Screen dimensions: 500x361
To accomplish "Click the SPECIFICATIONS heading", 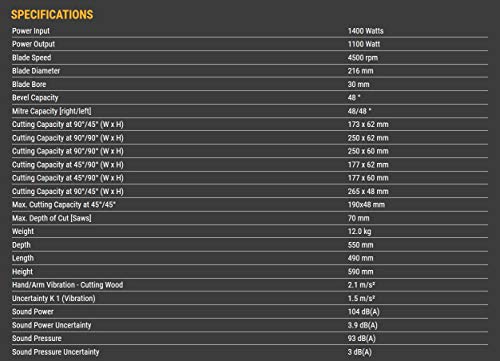I will tap(52, 15).
